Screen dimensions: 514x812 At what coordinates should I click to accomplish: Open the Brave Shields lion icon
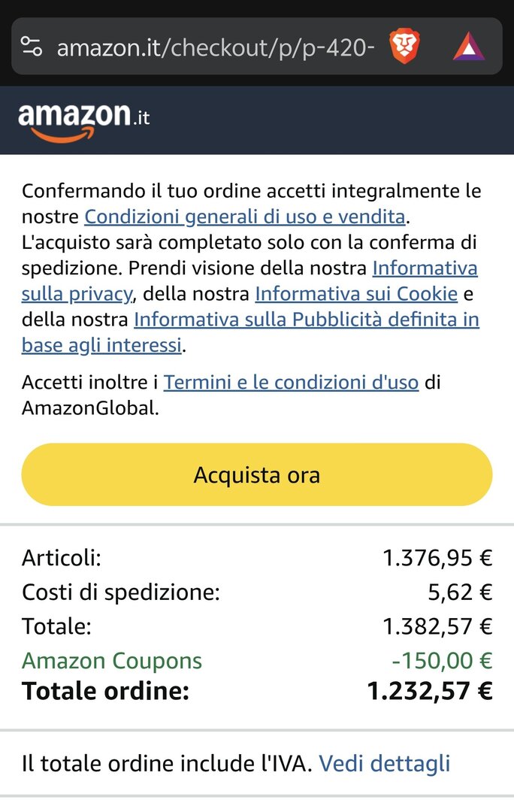404,47
